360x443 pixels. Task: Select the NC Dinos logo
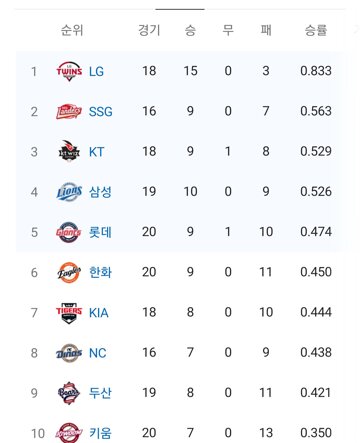pyautogui.click(x=69, y=353)
